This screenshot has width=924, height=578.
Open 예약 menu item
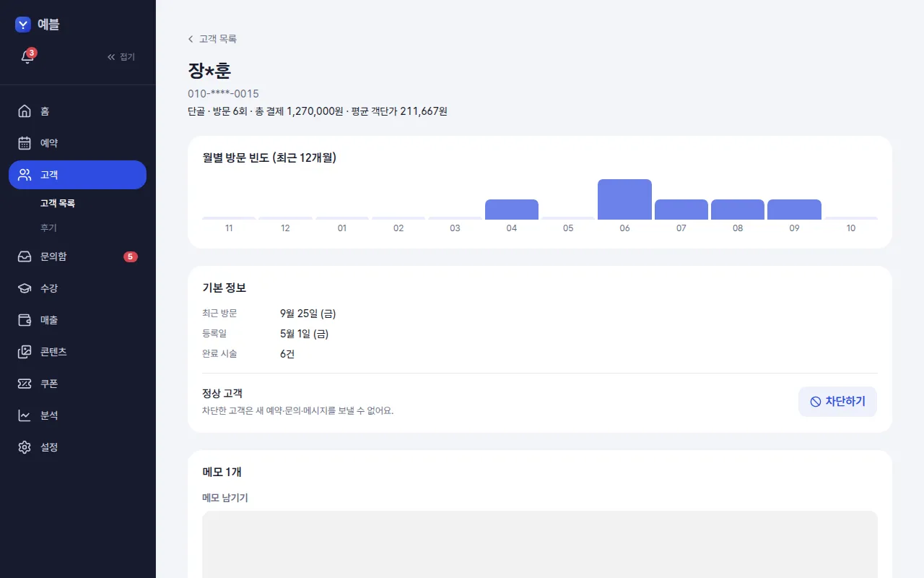[77, 143]
